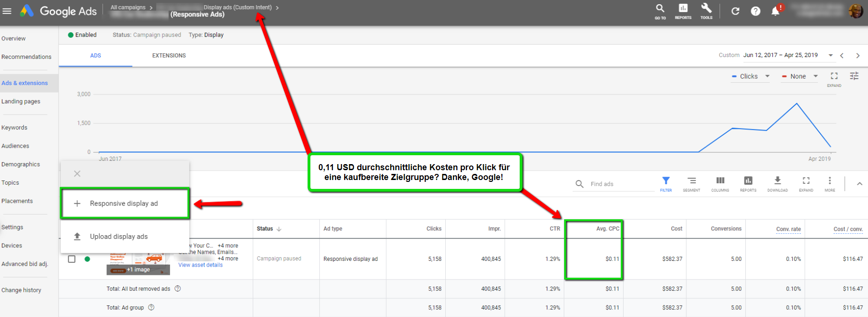
Task: Click the View asset details link
Action: click(x=200, y=265)
